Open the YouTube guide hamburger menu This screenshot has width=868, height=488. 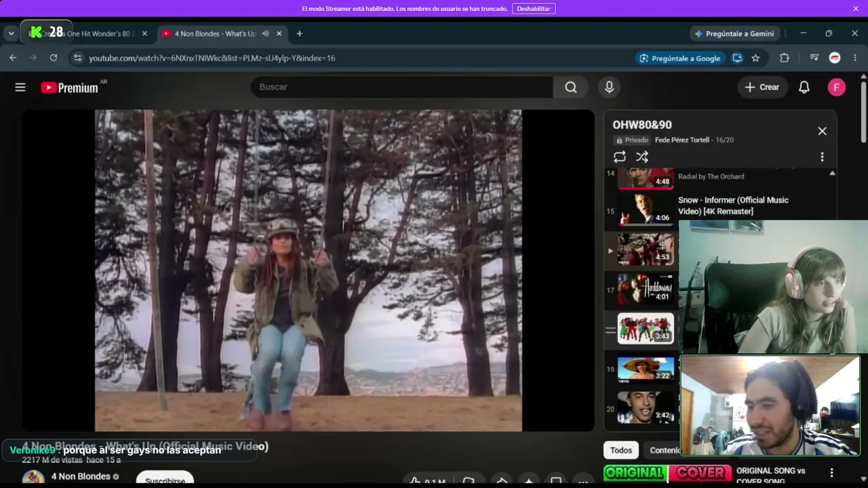(x=20, y=87)
